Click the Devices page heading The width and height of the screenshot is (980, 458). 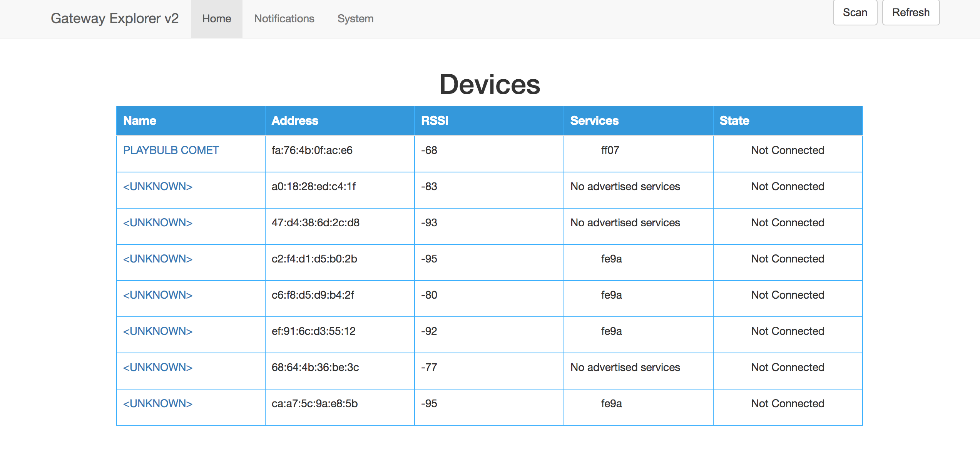pos(490,84)
